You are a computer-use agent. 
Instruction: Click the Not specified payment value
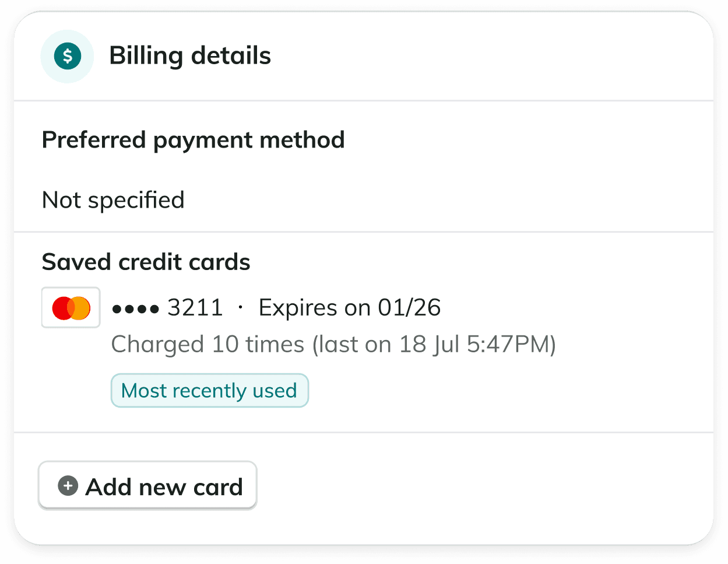113,200
